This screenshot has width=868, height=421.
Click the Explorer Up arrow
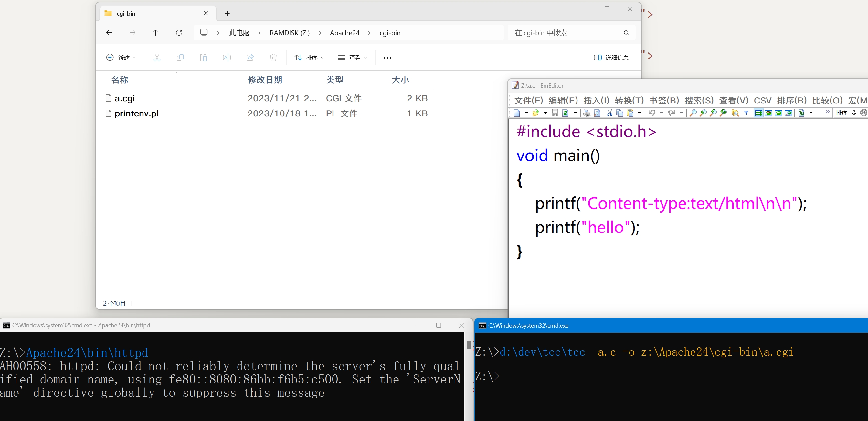click(x=155, y=33)
